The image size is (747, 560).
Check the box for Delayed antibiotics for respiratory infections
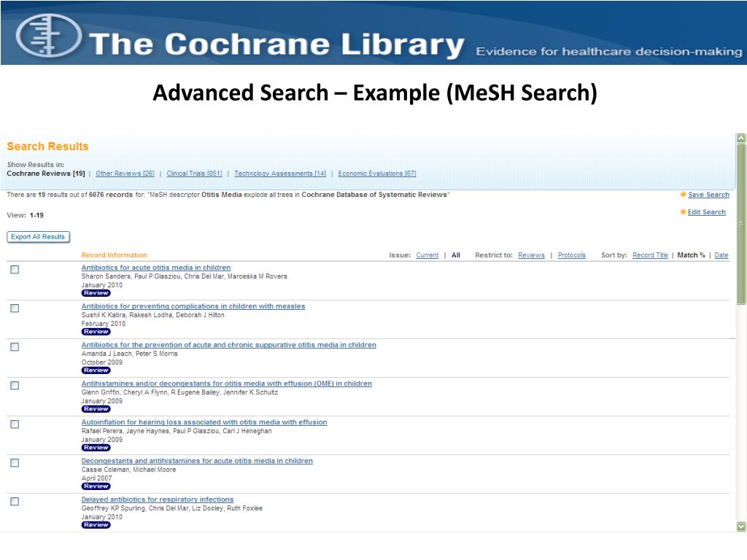(x=15, y=501)
